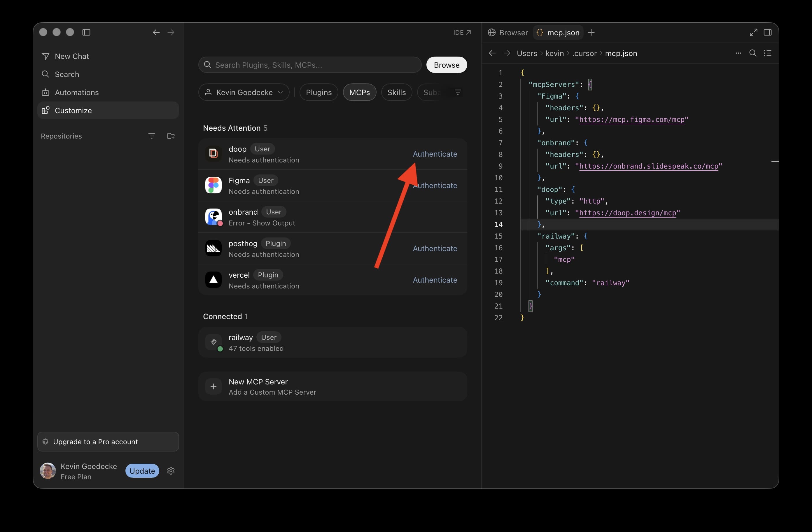Filter repositories list icon
The width and height of the screenshot is (812, 532).
click(151, 136)
